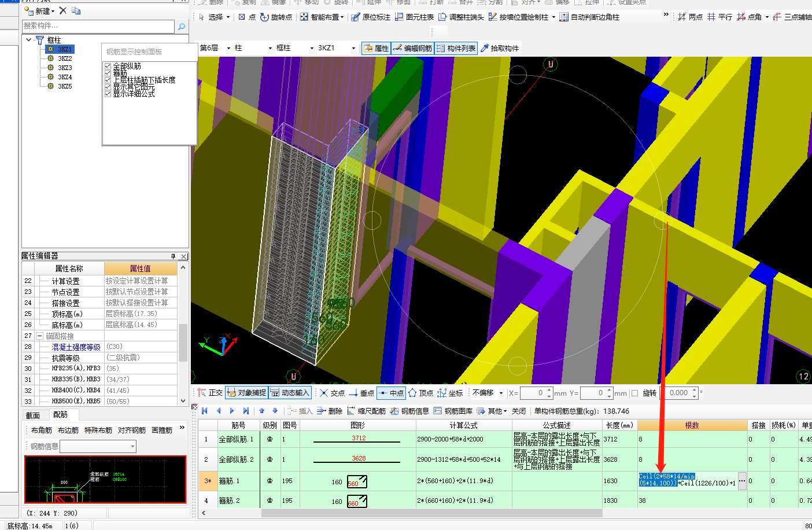Click 关闭 to close rebar editor
Viewport: 812px width, 530px height.
click(519, 411)
